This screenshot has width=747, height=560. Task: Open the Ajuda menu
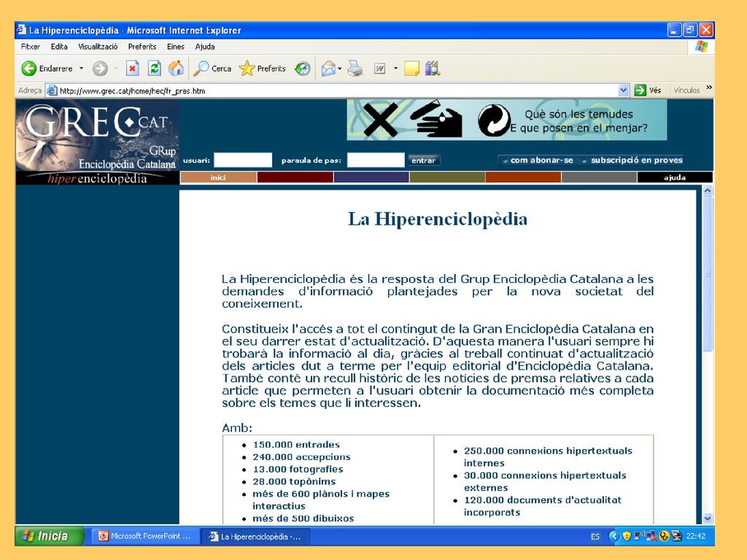(x=205, y=47)
